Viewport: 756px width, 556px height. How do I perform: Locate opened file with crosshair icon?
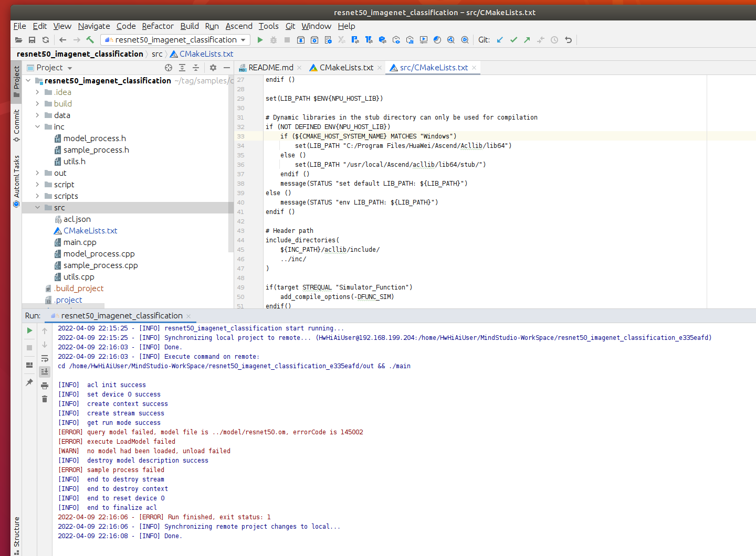[169, 68]
